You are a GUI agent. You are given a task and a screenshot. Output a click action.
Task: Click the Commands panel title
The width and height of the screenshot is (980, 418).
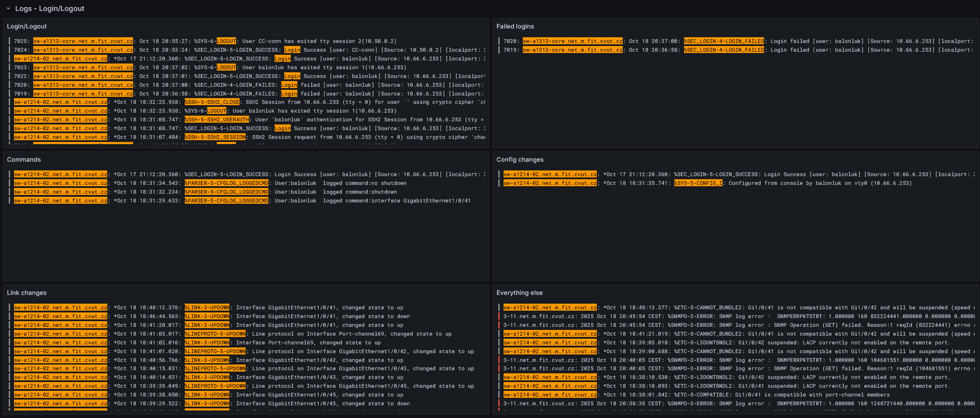pos(24,159)
